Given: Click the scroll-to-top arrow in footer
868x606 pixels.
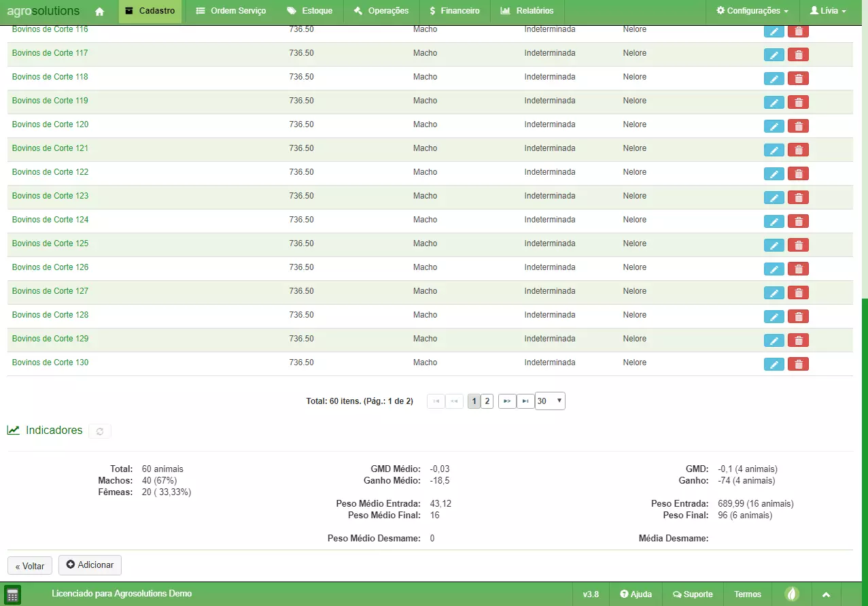Looking at the screenshot, I should coord(826,594).
